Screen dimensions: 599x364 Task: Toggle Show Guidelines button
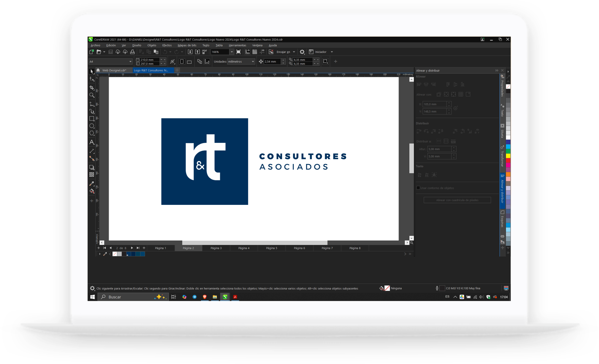click(262, 52)
